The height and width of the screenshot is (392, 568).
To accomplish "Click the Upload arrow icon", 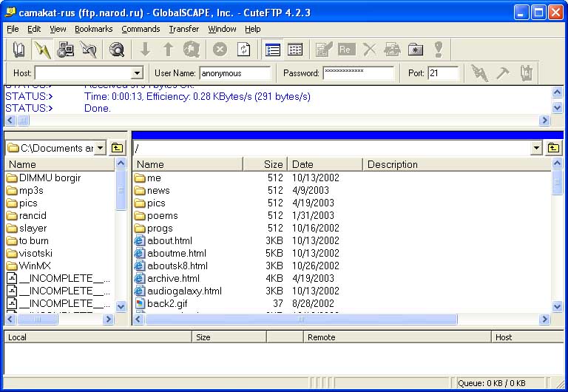I will (x=168, y=50).
